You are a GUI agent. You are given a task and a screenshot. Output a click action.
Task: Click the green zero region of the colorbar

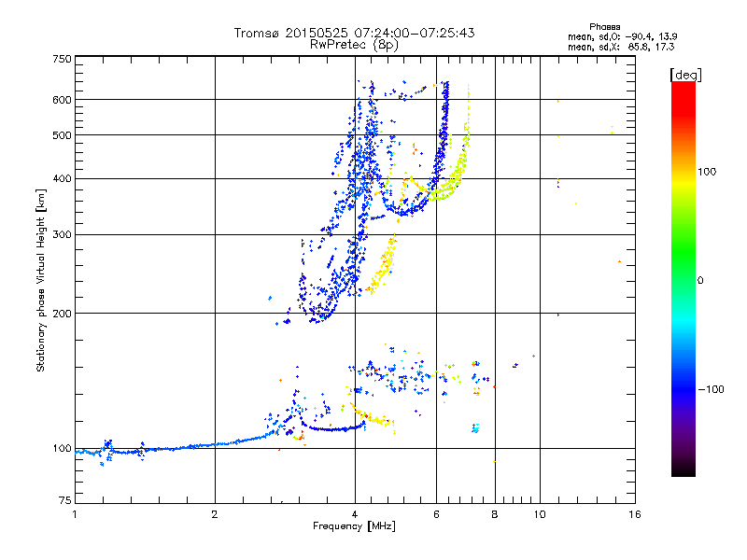point(684,280)
